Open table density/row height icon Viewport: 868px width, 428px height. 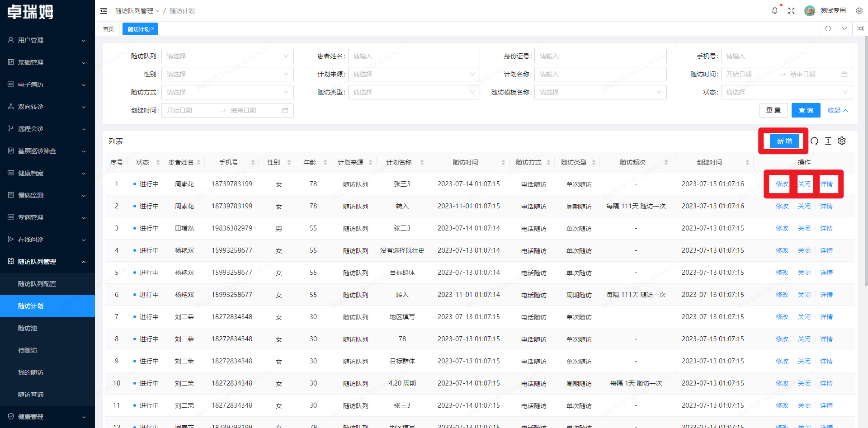828,141
